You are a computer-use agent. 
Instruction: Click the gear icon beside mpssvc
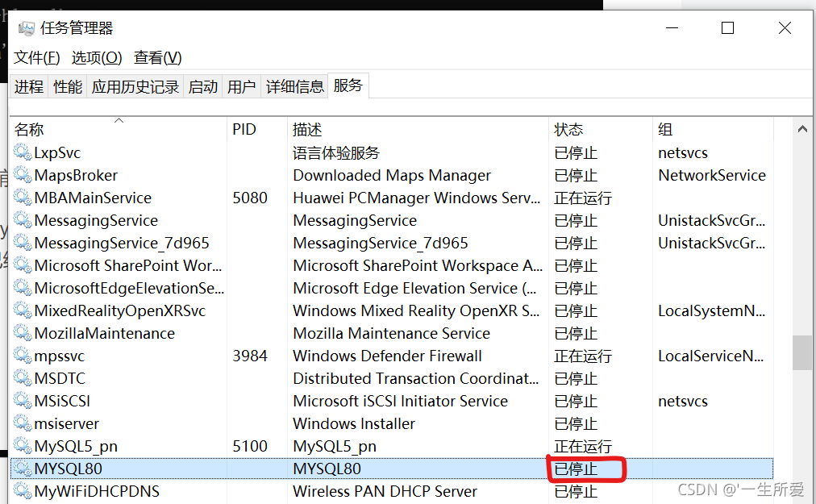(x=23, y=355)
